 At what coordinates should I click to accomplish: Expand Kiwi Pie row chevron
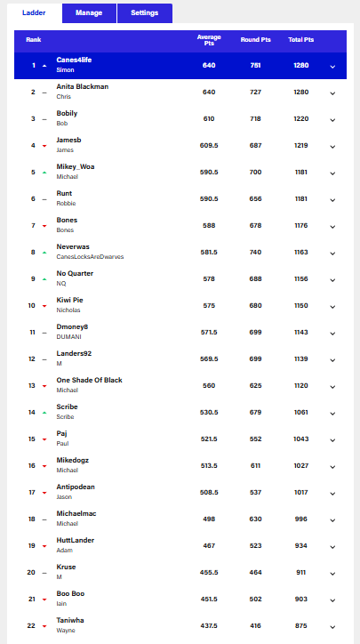pyautogui.click(x=332, y=307)
